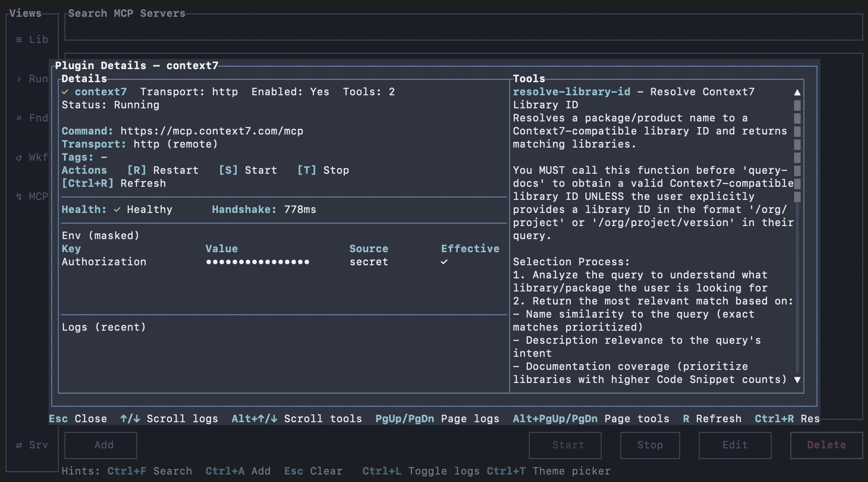This screenshot has width=868, height=482.
Task: Expand the Details panel header
Action: coord(84,78)
